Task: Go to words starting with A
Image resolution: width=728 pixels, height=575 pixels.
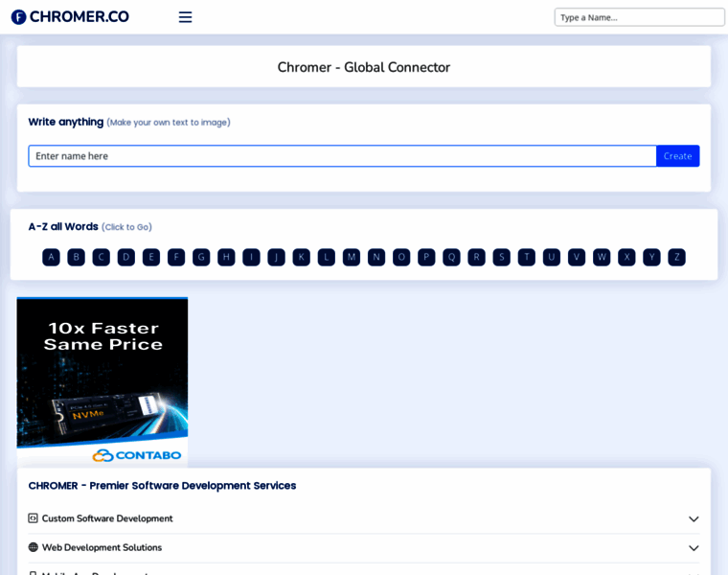Action: pos(51,257)
